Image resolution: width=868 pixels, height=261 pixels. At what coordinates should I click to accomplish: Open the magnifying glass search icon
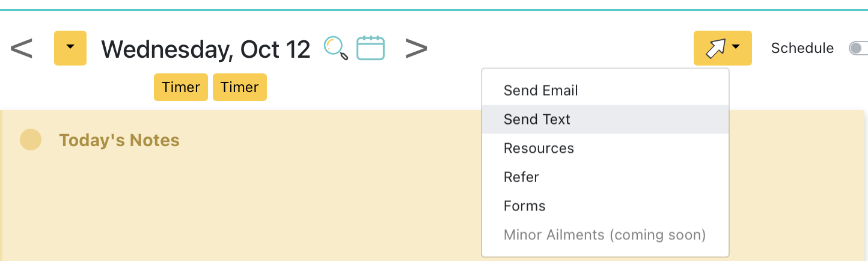(x=336, y=48)
